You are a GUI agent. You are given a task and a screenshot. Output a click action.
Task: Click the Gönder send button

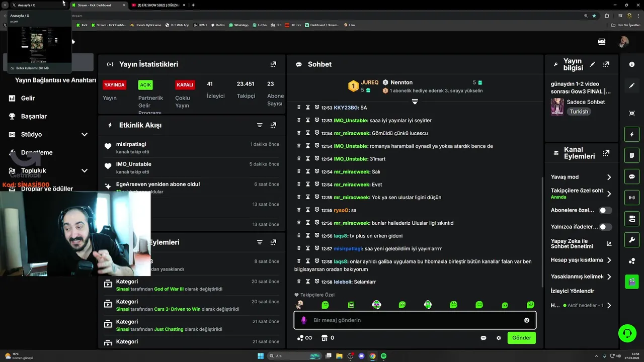tap(521, 338)
